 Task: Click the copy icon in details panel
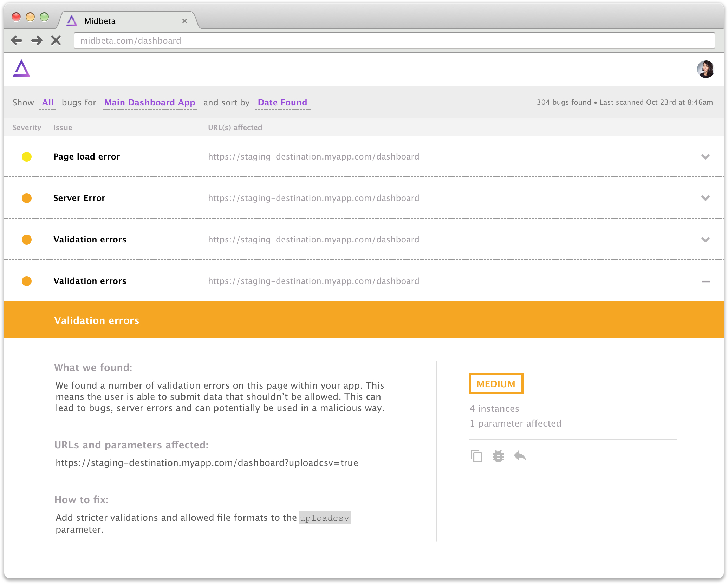(476, 456)
